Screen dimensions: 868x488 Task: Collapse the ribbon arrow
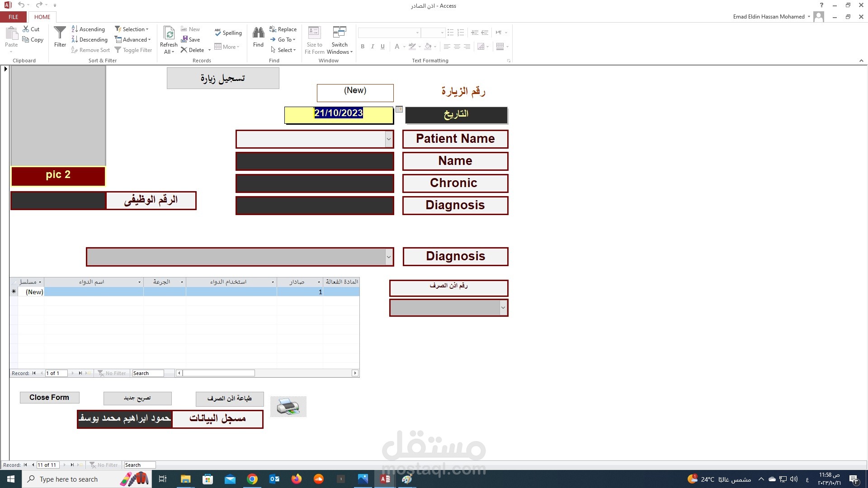[x=861, y=61]
